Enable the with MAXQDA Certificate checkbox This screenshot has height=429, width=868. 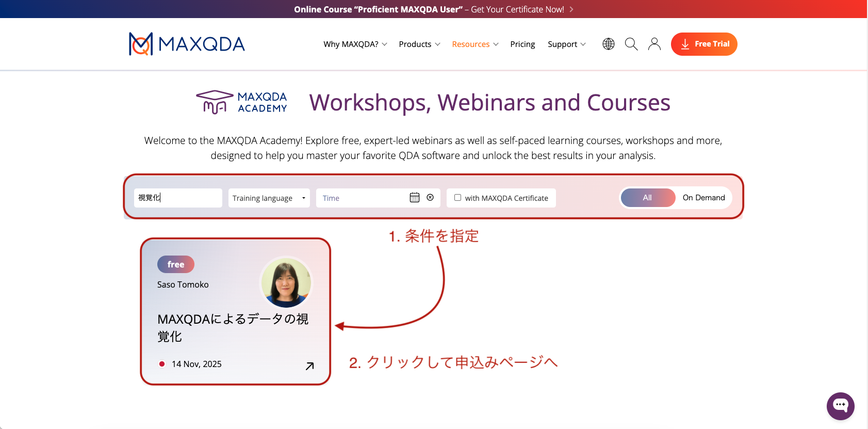coord(457,198)
